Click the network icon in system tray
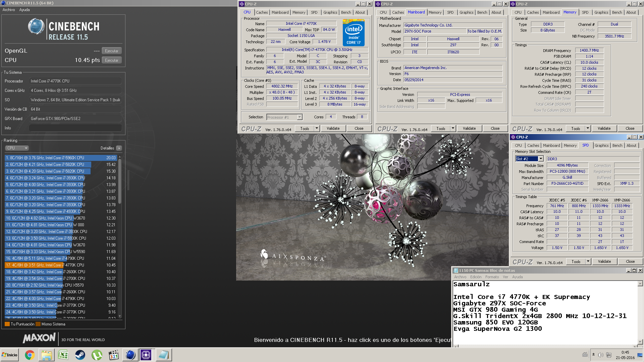Viewport: 644px width, 362px height. [608, 355]
